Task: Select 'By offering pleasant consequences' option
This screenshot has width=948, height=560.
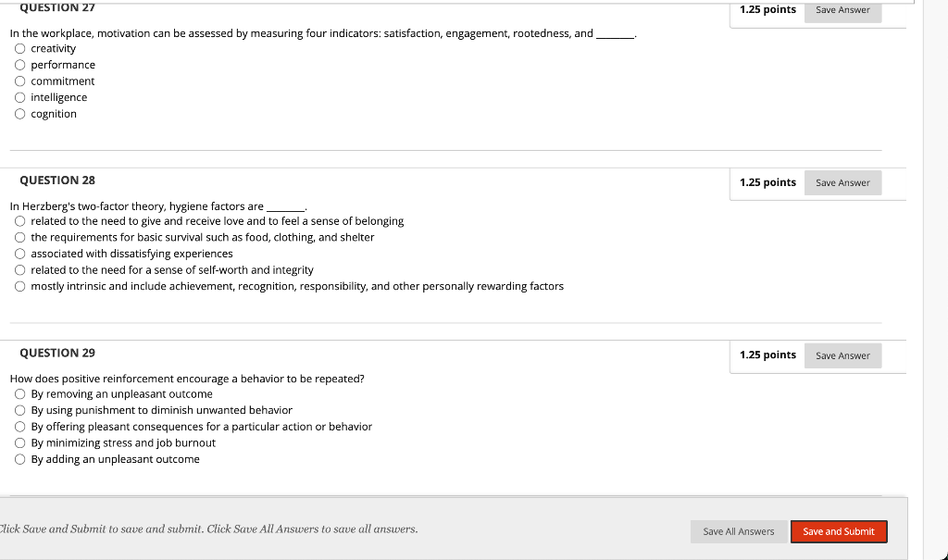Action: (19, 427)
